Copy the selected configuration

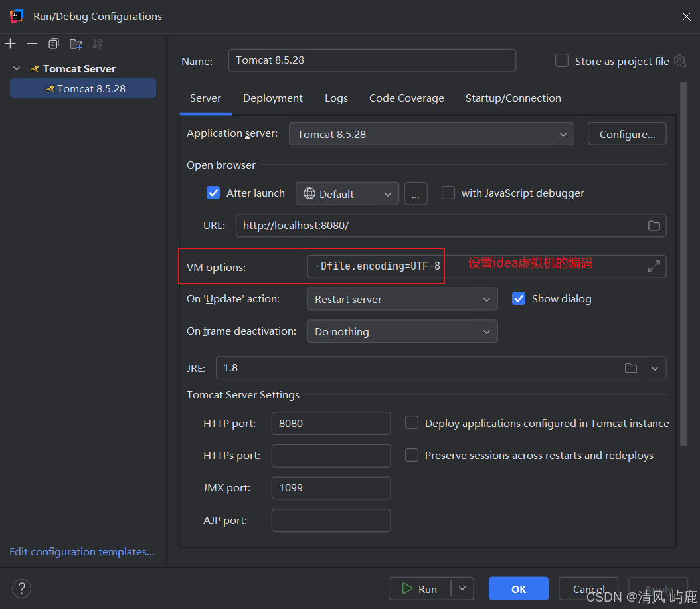pyautogui.click(x=54, y=44)
